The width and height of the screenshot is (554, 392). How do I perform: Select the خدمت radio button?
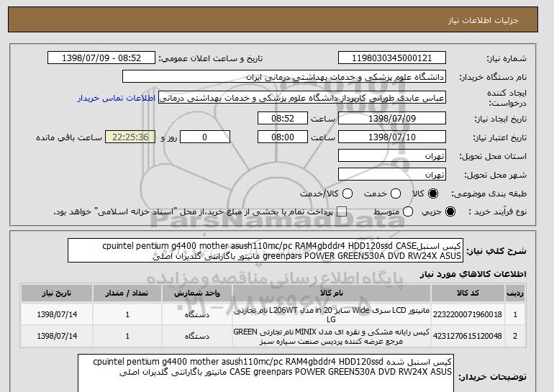coord(396,193)
